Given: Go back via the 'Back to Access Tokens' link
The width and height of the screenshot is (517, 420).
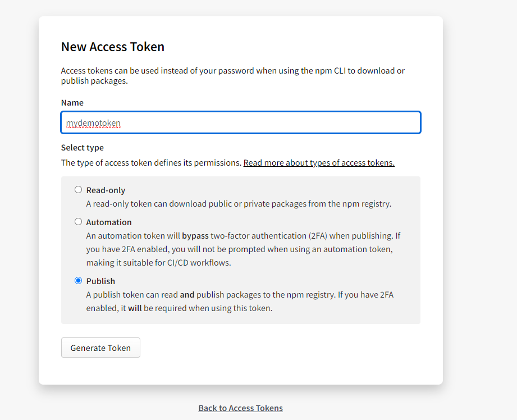Looking at the screenshot, I should click(240, 408).
